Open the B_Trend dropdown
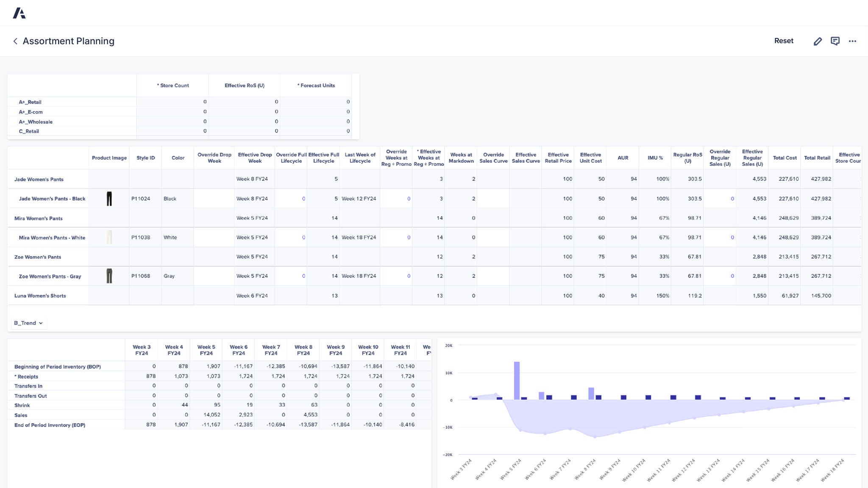This screenshot has height=488, width=868. [x=28, y=323]
